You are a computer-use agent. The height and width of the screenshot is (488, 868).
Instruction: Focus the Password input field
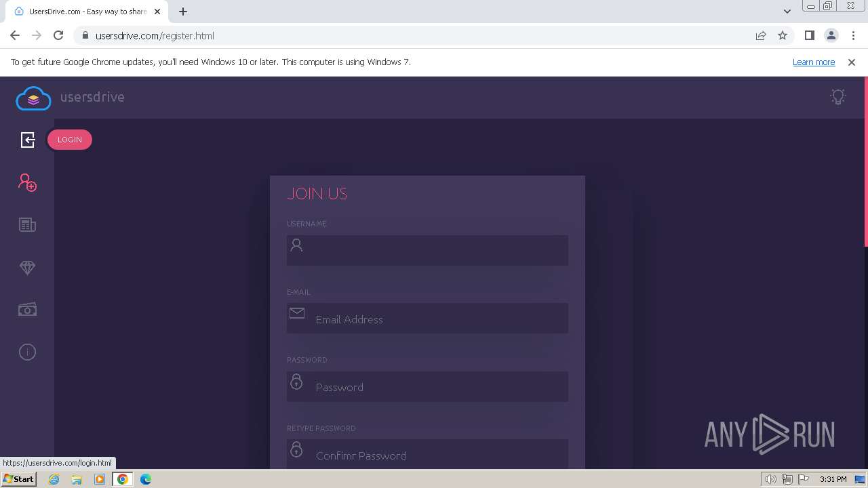[427, 386]
